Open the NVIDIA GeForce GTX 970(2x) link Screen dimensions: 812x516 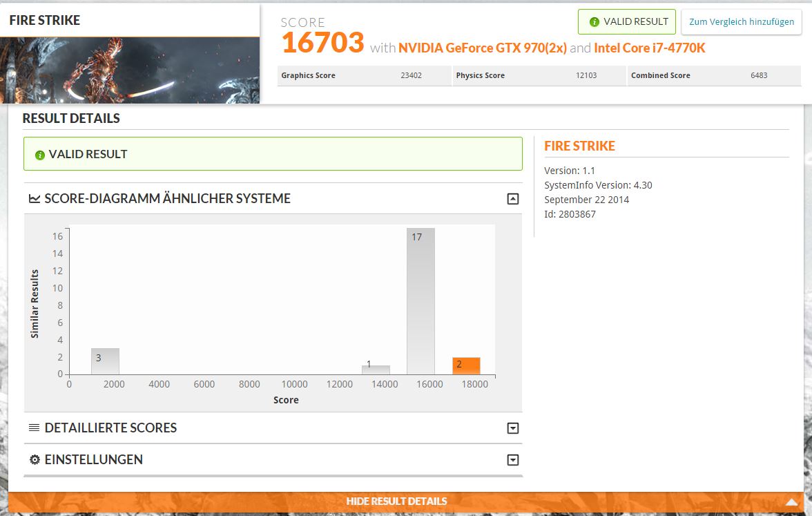coord(482,48)
